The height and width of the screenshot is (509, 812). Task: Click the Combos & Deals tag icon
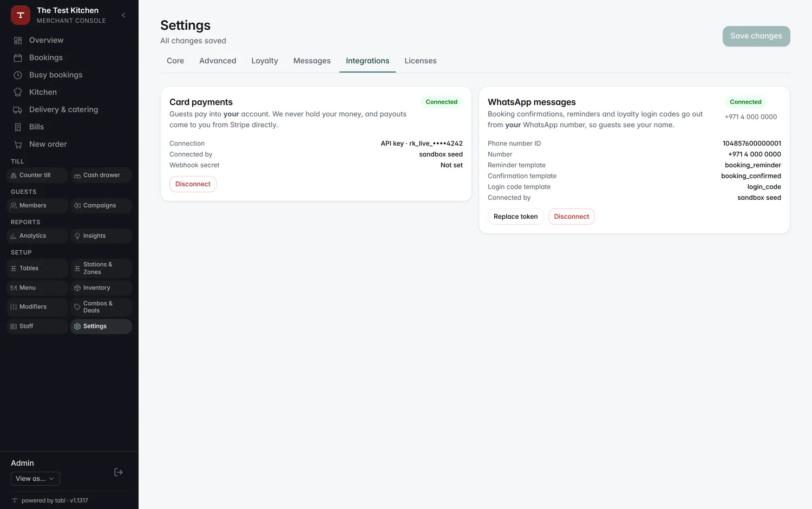[77, 307]
